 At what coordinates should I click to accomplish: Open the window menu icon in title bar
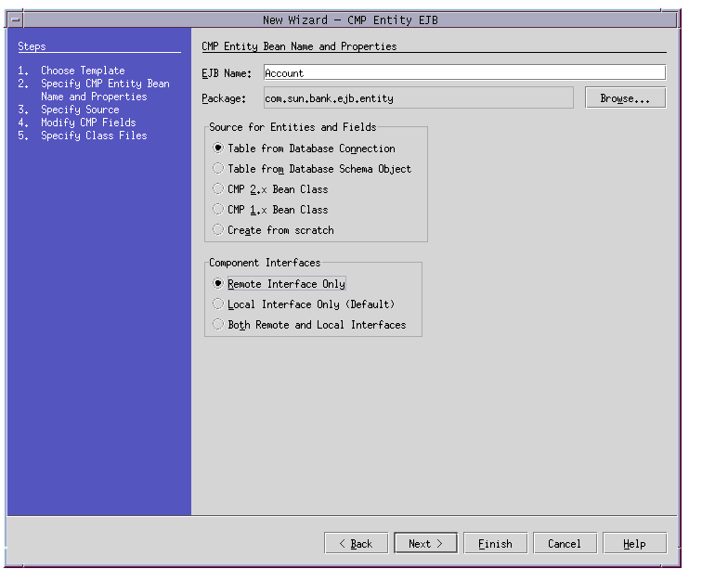coord(15,20)
